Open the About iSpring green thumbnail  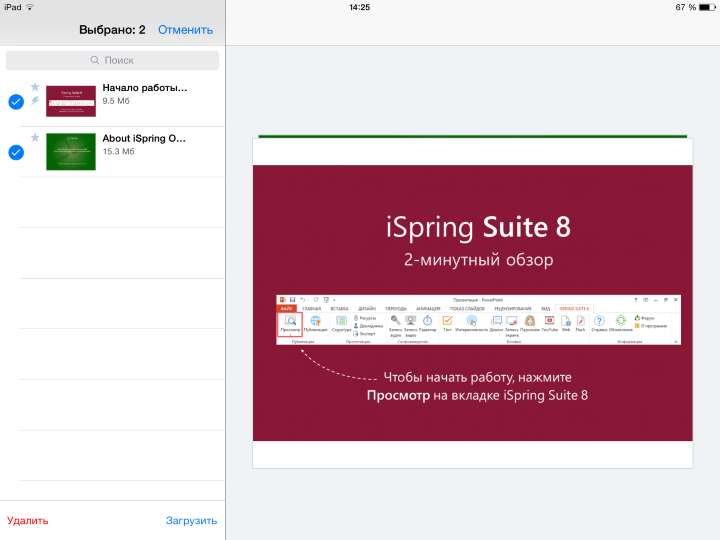[71, 152]
